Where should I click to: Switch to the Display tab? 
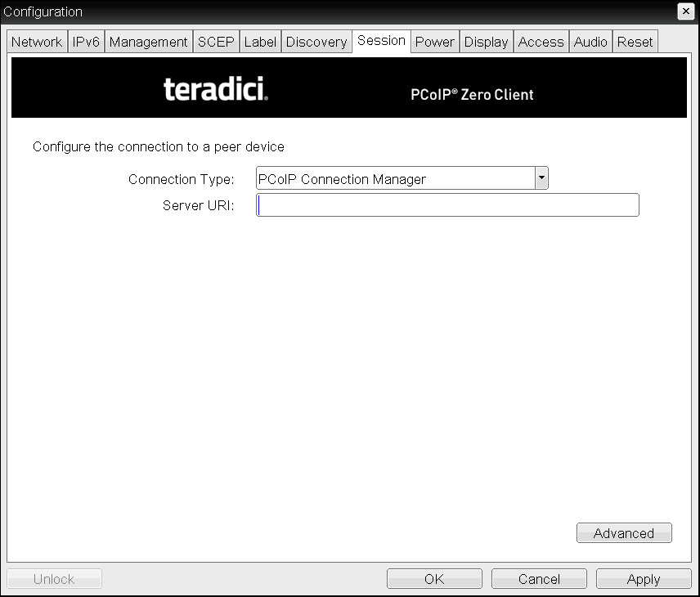click(x=487, y=42)
